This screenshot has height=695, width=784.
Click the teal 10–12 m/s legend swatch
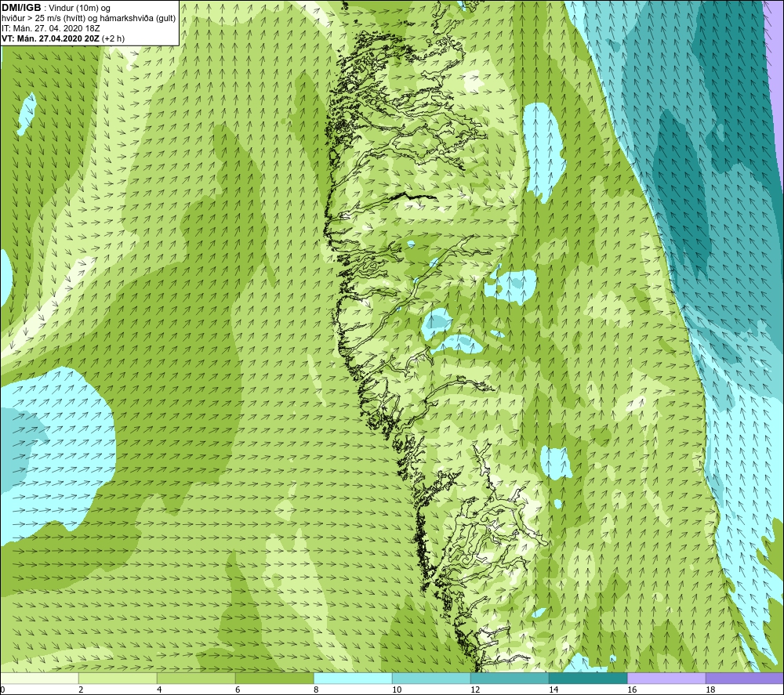tap(431, 678)
